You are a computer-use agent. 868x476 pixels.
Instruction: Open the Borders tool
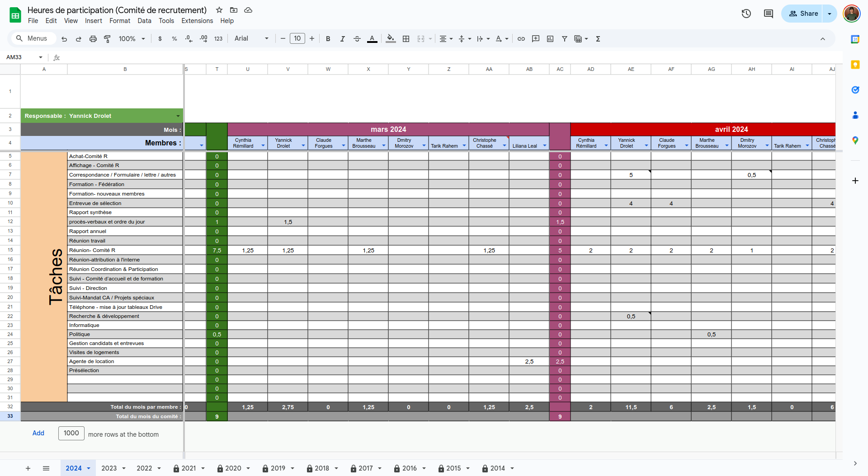406,39
